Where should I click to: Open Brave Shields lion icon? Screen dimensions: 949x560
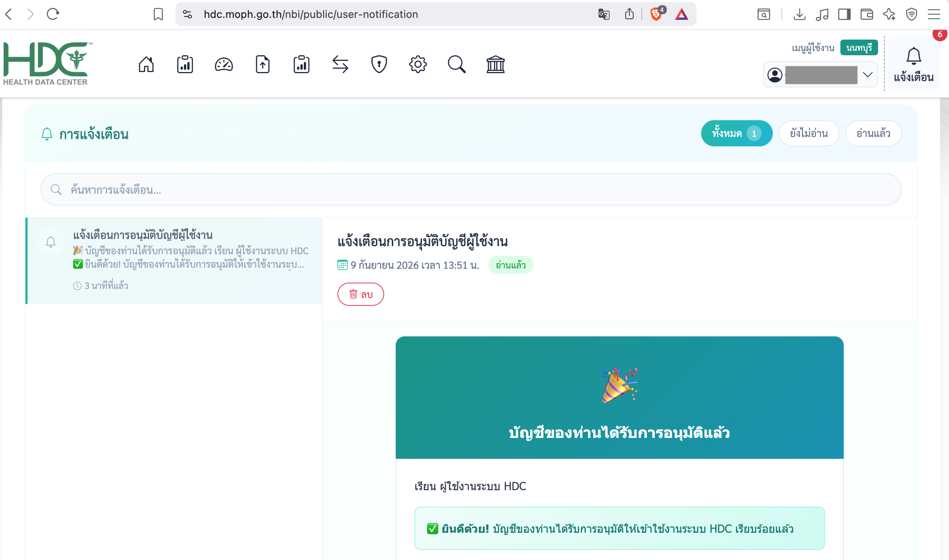click(x=657, y=14)
